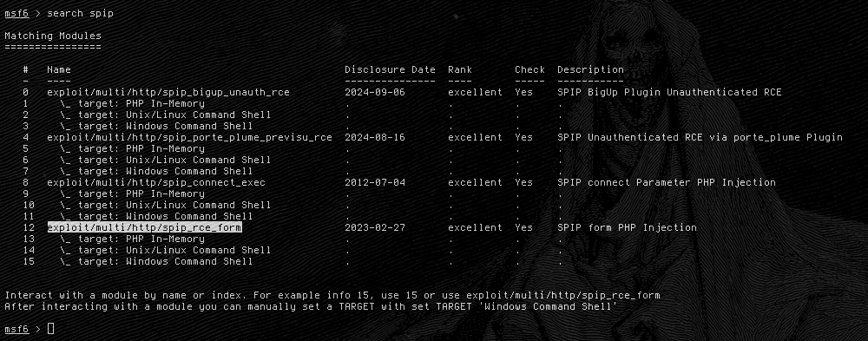Select row 9 PHP In-Memory target
This screenshot has height=341, width=868.
(x=132, y=193)
